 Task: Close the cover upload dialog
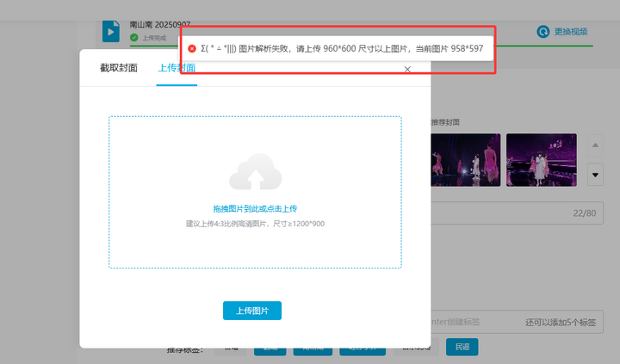point(407,70)
